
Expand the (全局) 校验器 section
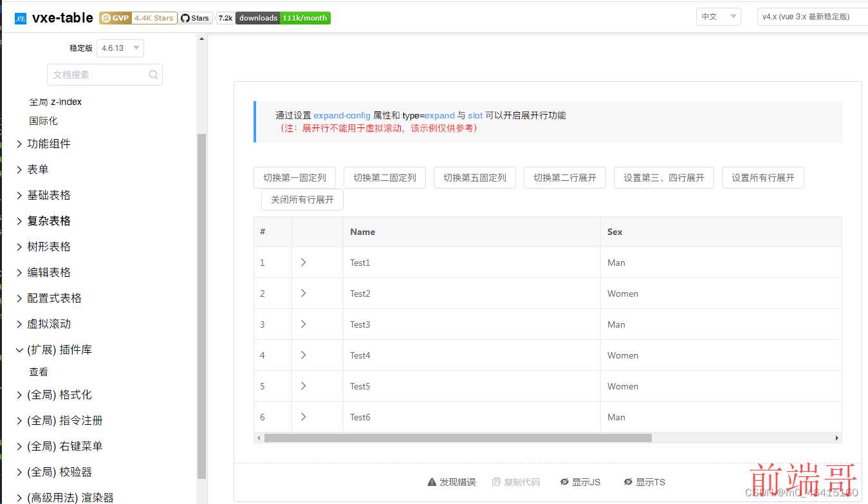click(x=53, y=472)
